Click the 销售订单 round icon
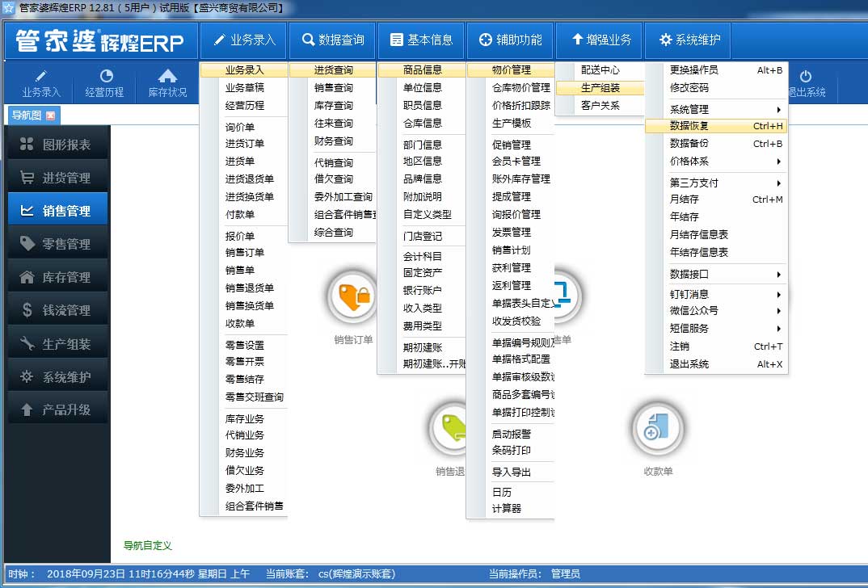Viewport: 868px width, 588px height. click(352, 297)
